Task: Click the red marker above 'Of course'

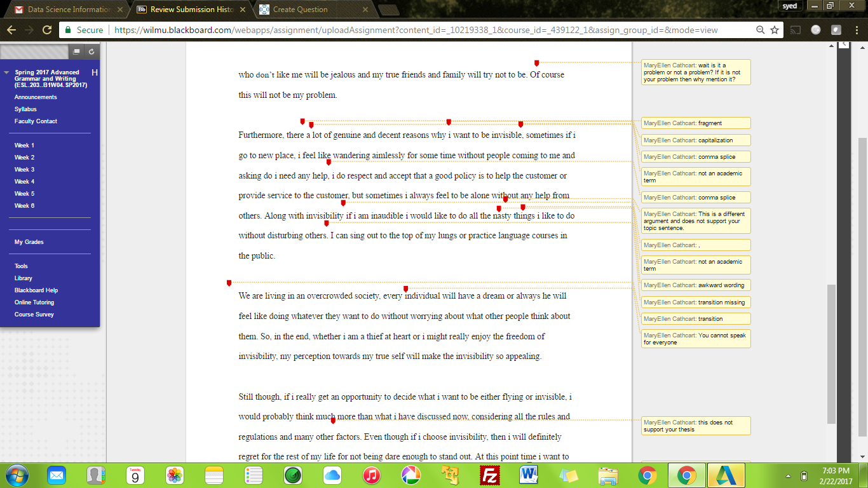Action: (537, 63)
